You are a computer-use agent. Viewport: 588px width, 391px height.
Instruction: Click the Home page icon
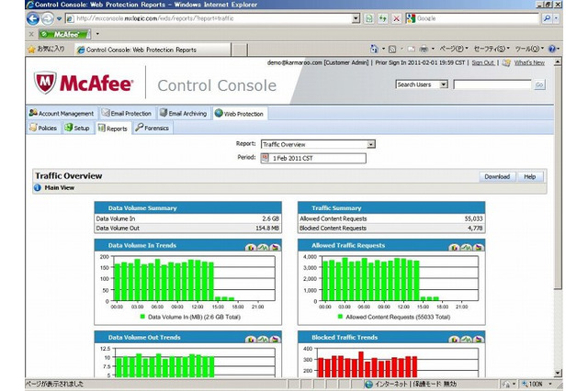pyautogui.click(x=374, y=49)
